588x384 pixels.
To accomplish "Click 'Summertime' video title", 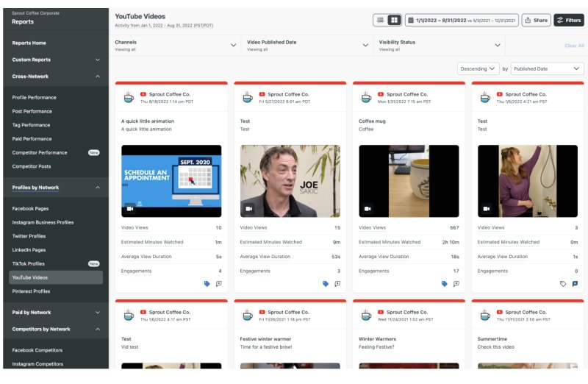I will tap(492, 339).
